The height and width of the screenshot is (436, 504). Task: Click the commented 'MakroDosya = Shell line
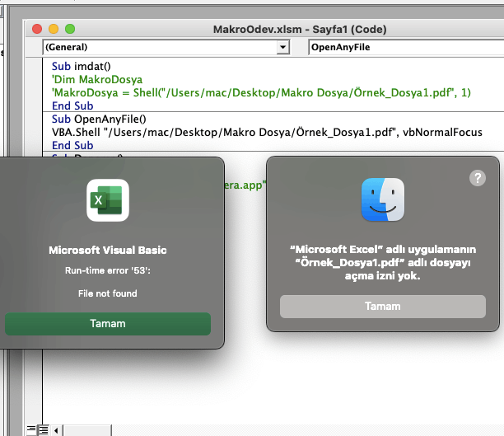point(261,92)
